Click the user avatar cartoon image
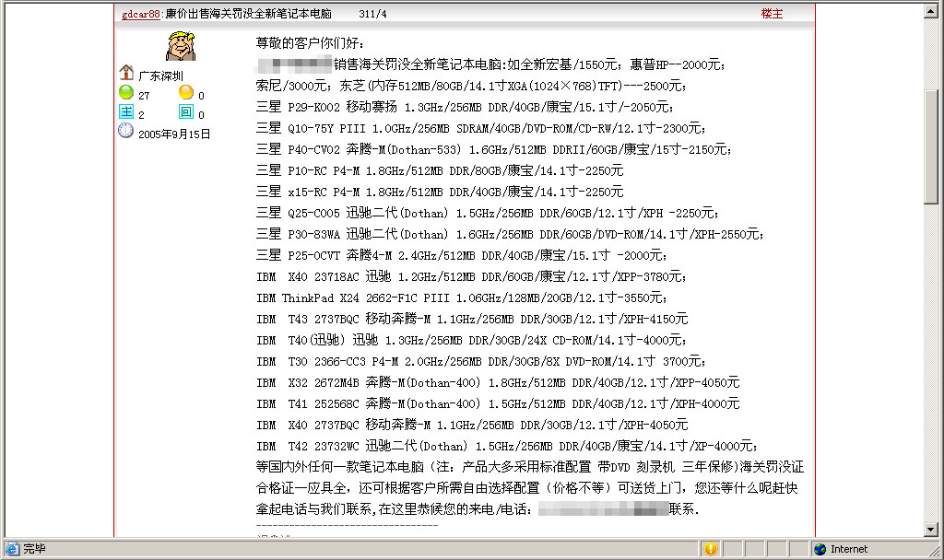Image resolution: width=944 pixels, height=560 pixels. 181,46
